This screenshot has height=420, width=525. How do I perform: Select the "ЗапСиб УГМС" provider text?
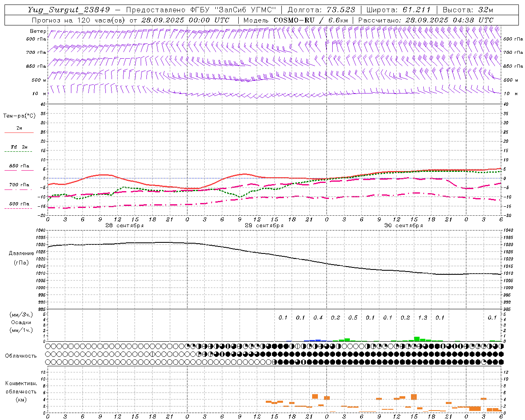pyautogui.click(x=246, y=10)
